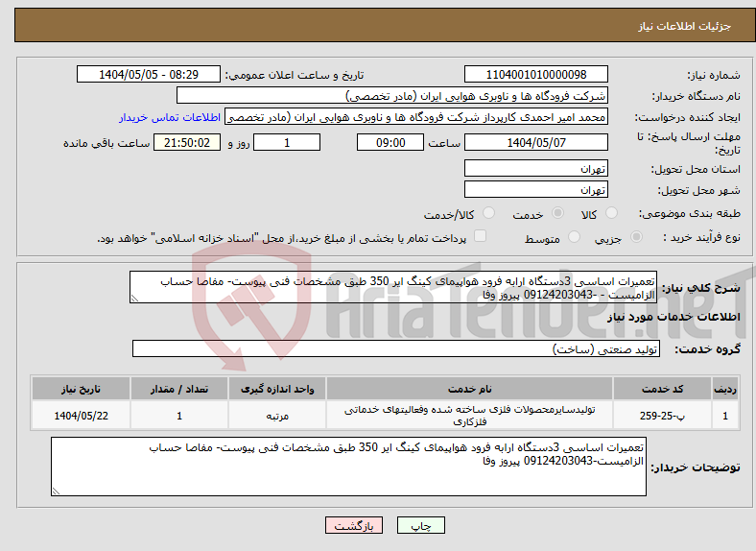The height and width of the screenshot is (551, 756).
Task: Select the متوسط purchase type radio
Action: tap(574, 236)
